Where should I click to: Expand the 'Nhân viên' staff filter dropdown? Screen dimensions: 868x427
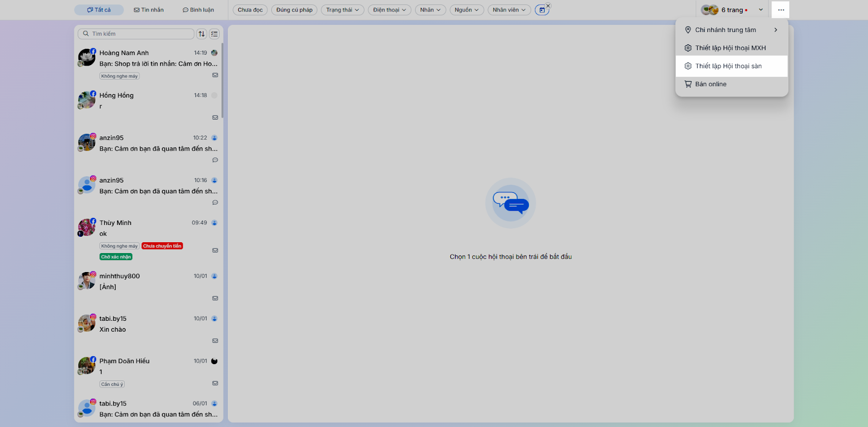point(509,10)
